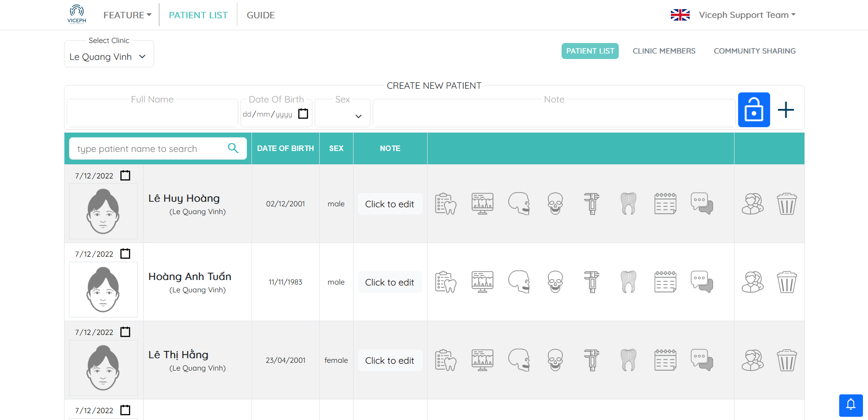Share patient Lê Huy Hoàng with users icon
This screenshot has height=420, width=868.
click(753, 204)
